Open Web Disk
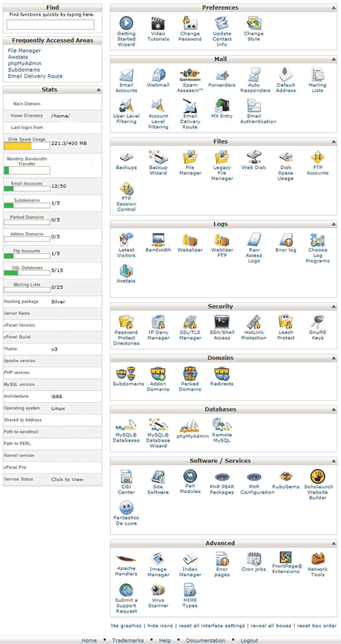This screenshot has height=644, width=341. coord(254,161)
